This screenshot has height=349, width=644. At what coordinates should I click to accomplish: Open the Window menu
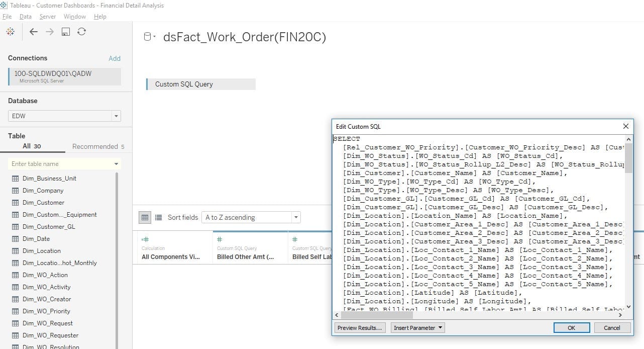click(74, 17)
